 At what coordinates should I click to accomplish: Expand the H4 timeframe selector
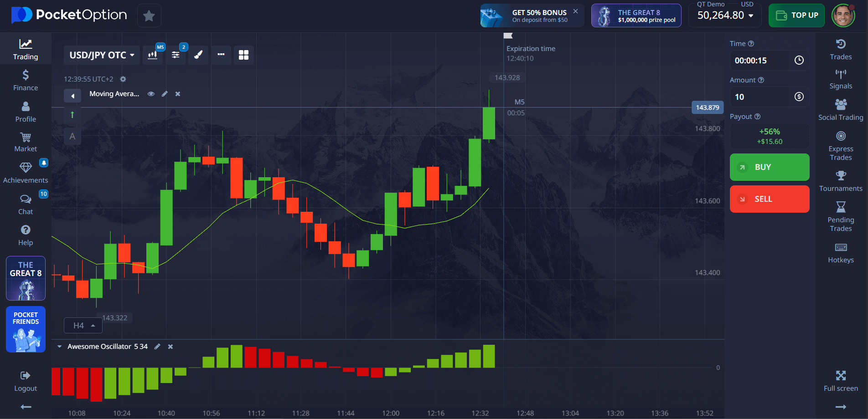(83, 326)
